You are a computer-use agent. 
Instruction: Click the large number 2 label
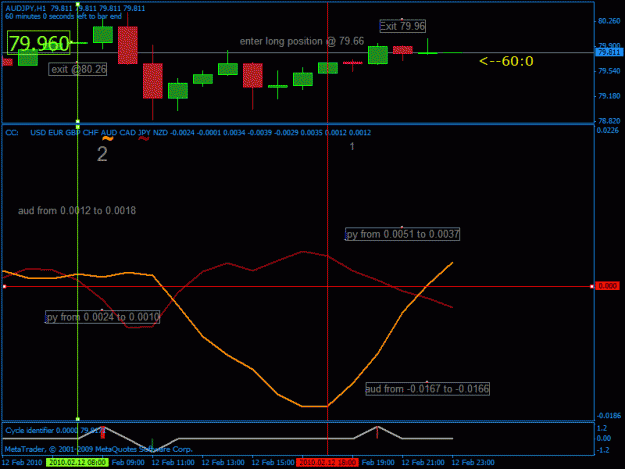(x=102, y=154)
